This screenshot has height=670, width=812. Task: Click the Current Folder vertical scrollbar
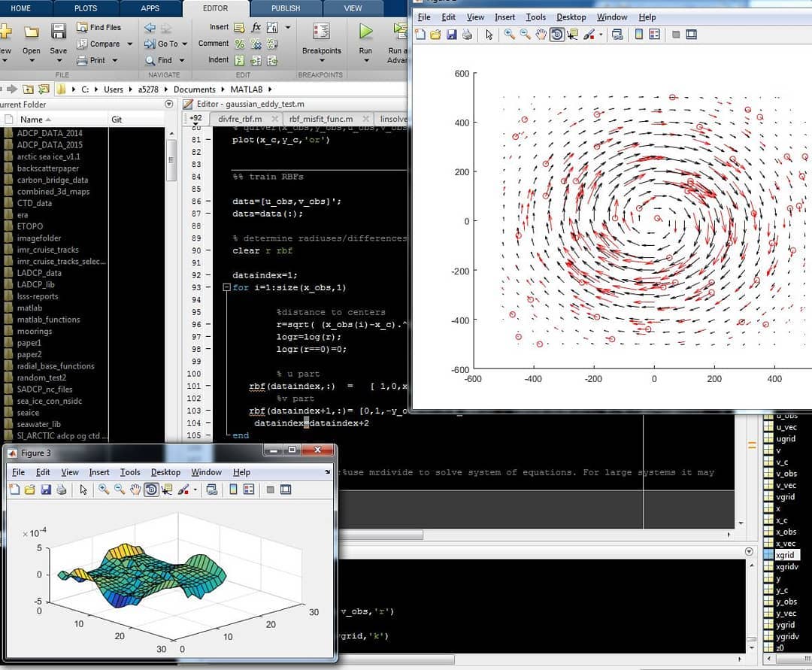pyautogui.click(x=171, y=160)
